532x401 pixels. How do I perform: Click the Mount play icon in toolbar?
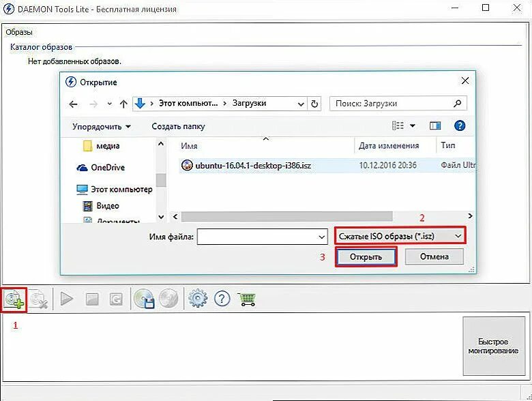(67, 299)
